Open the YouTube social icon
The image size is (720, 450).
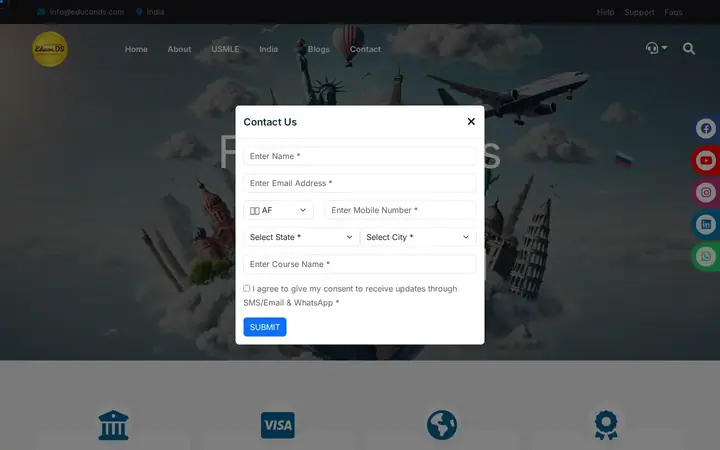point(706,161)
